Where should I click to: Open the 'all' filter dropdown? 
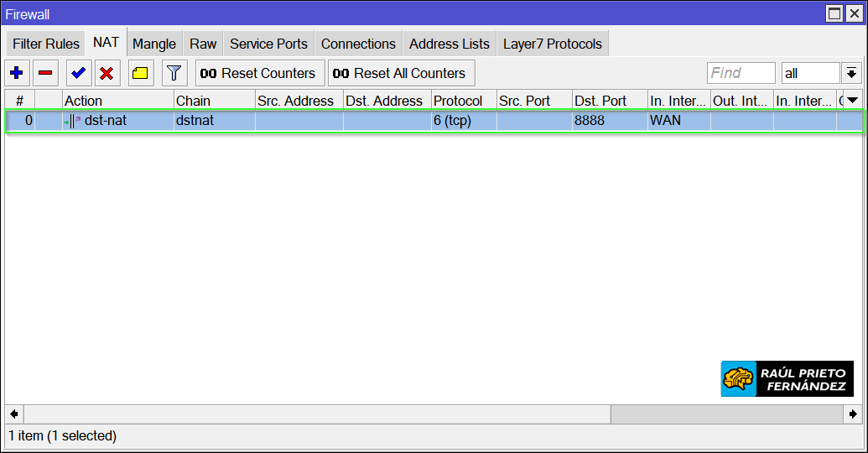click(x=810, y=73)
